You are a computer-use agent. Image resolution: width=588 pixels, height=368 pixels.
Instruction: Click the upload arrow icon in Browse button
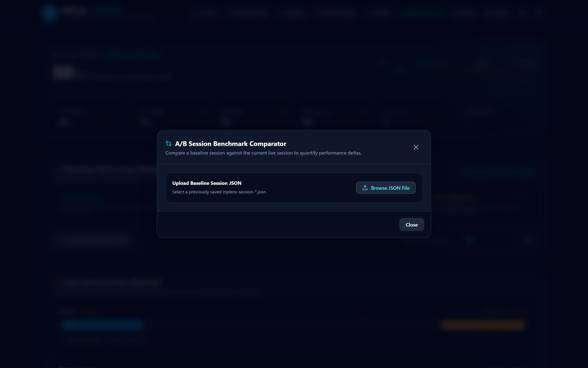click(365, 188)
